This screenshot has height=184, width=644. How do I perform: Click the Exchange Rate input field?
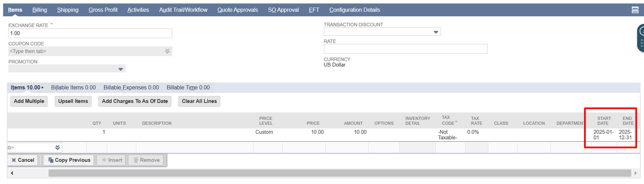[91, 33]
